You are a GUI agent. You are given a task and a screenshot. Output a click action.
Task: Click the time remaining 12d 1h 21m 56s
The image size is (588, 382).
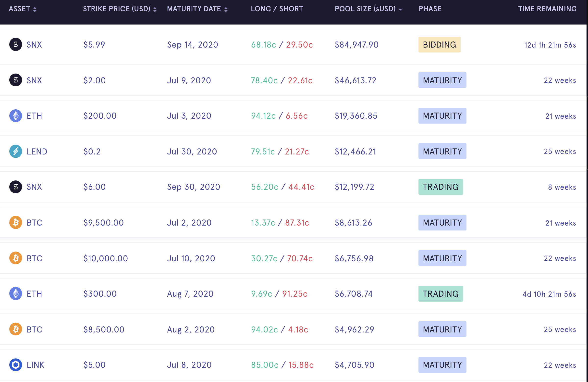click(550, 45)
